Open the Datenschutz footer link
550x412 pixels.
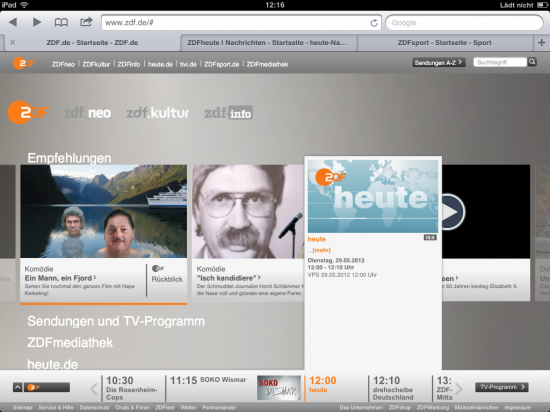94,407
